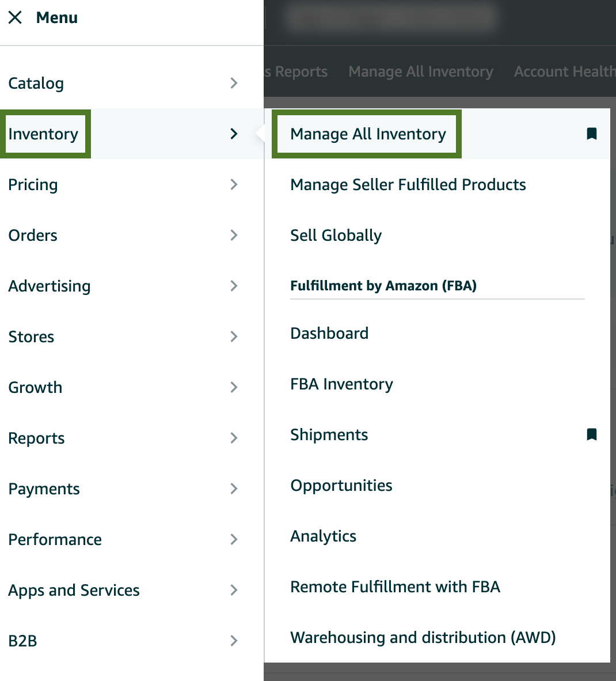Click Account Health in top navigation
The width and height of the screenshot is (616, 681).
pyautogui.click(x=564, y=71)
